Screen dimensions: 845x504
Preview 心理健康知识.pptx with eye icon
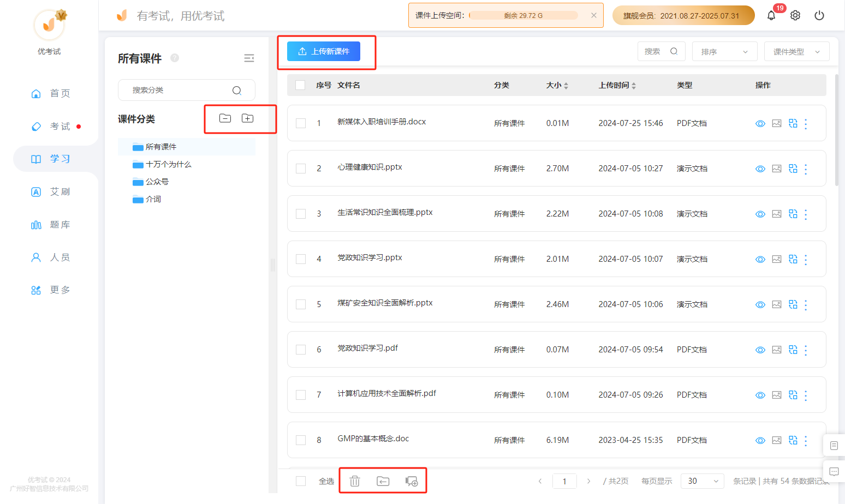coord(760,169)
